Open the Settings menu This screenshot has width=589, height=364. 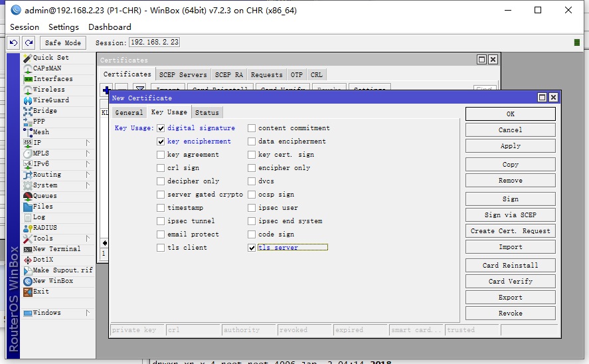(x=63, y=27)
